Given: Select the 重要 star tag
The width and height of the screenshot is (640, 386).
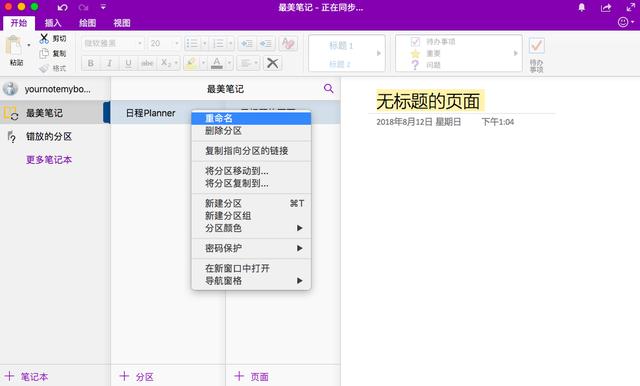Looking at the screenshot, I should tap(425, 53).
